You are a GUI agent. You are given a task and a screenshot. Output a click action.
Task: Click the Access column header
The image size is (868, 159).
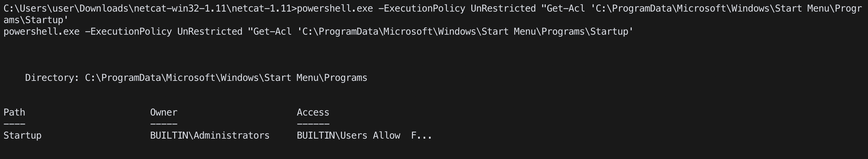tap(313, 112)
